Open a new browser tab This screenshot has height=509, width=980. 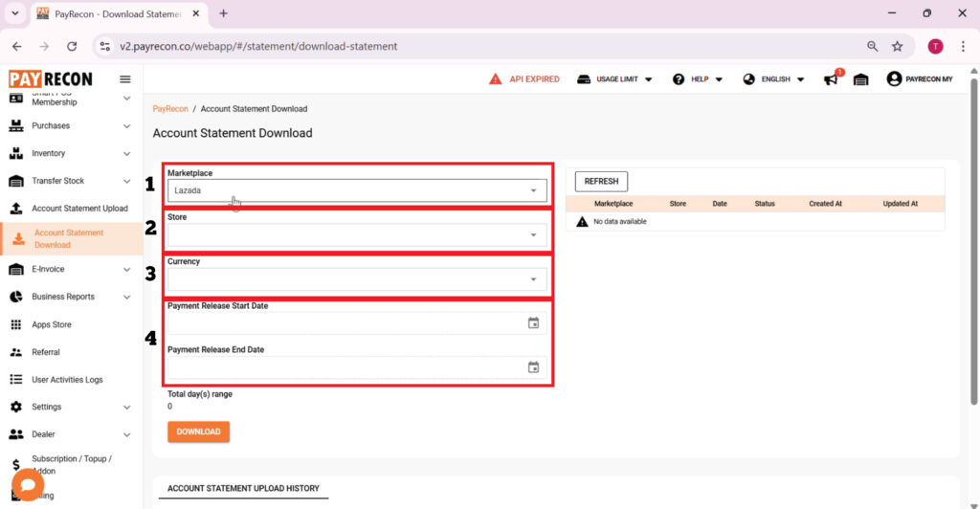[x=223, y=13]
